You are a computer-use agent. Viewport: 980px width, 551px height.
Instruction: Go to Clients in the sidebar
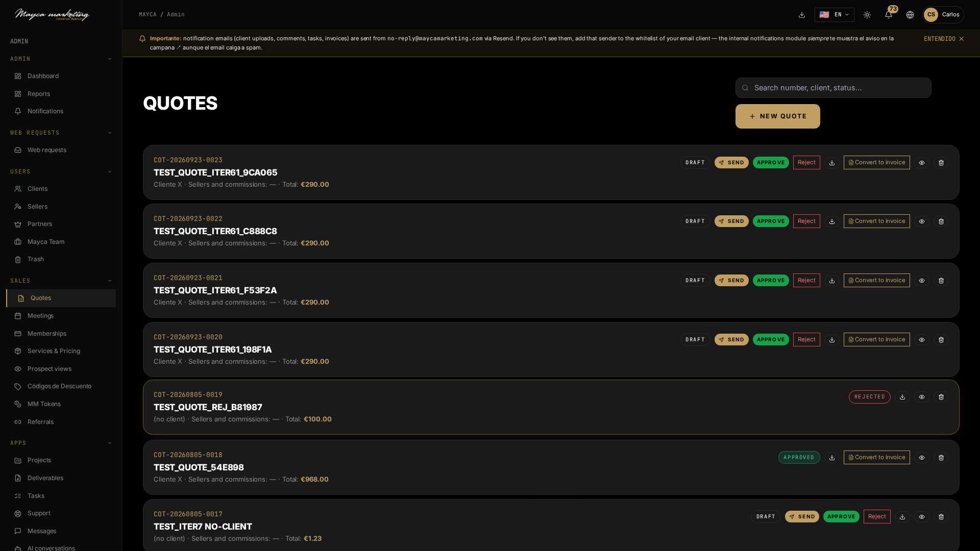pos(61,189)
